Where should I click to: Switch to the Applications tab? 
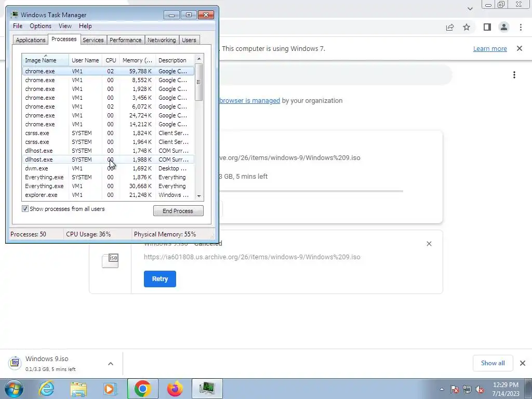tap(31, 39)
